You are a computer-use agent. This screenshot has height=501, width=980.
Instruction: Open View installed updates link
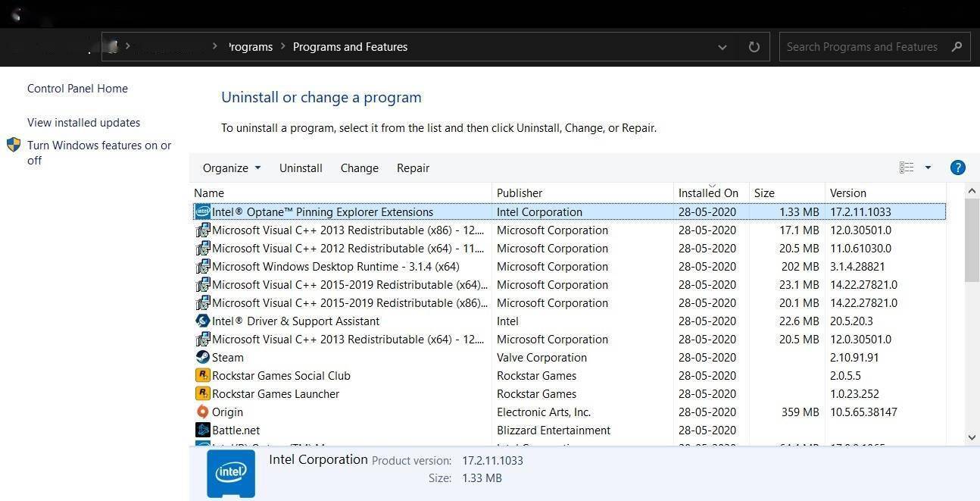83,123
